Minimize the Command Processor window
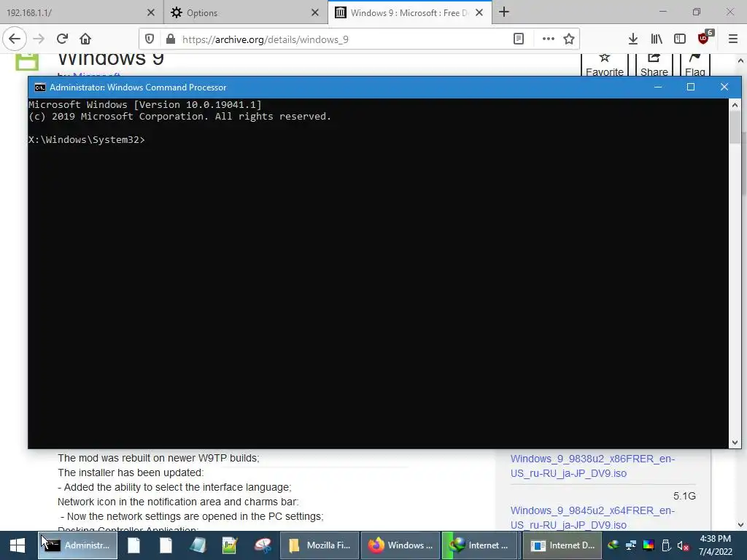The height and width of the screenshot is (560, 747). [x=658, y=87]
